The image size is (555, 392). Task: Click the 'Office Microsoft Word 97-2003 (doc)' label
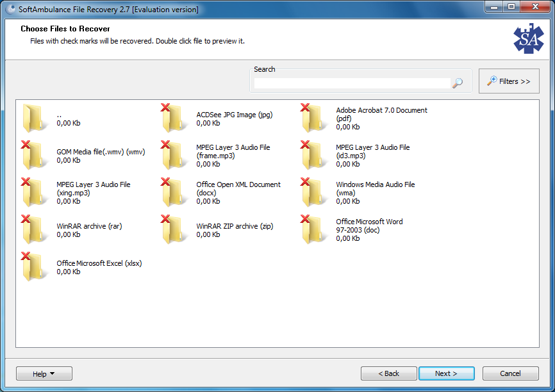click(369, 225)
